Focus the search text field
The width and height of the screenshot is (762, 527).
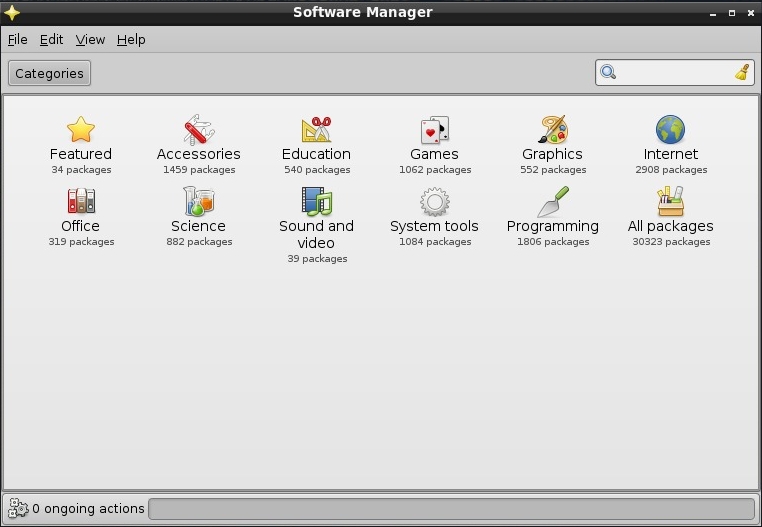coord(675,73)
